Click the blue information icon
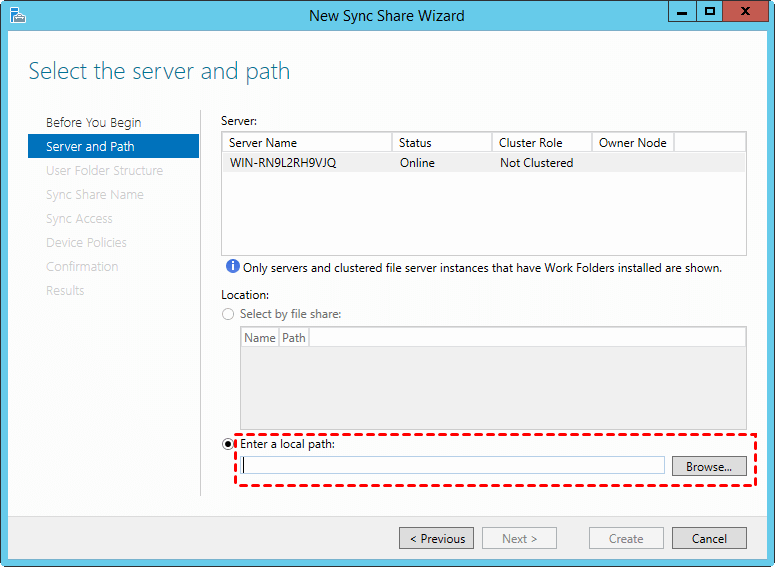Viewport: 775px width, 567px height. point(233,267)
